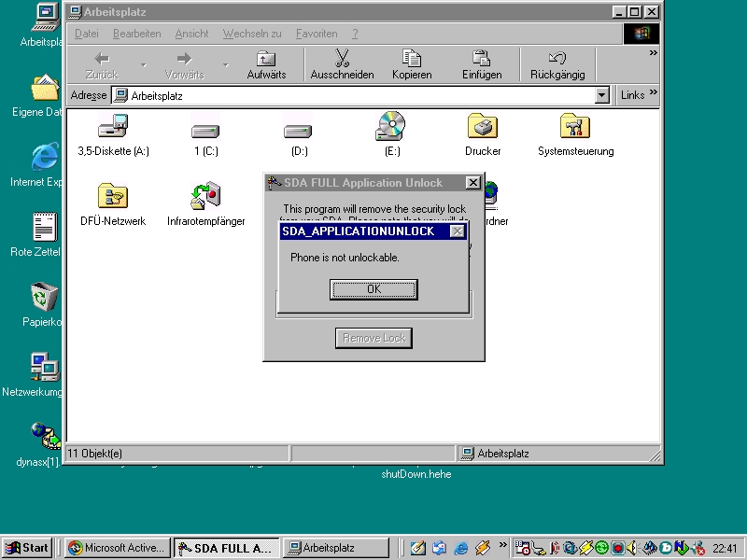The image size is (747, 560).
Task: Select the 3,5-Diskette (A:) drive icon
Action: [113, 127]
